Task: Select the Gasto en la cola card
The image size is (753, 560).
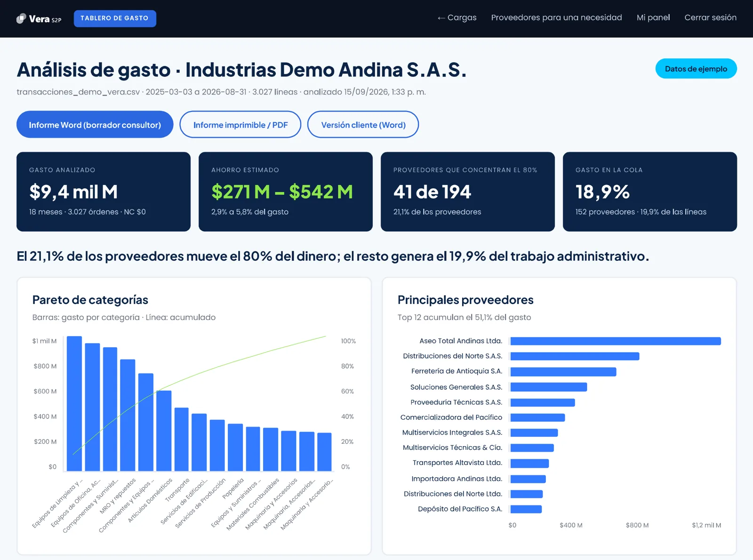Action: (x=650, y=192)
